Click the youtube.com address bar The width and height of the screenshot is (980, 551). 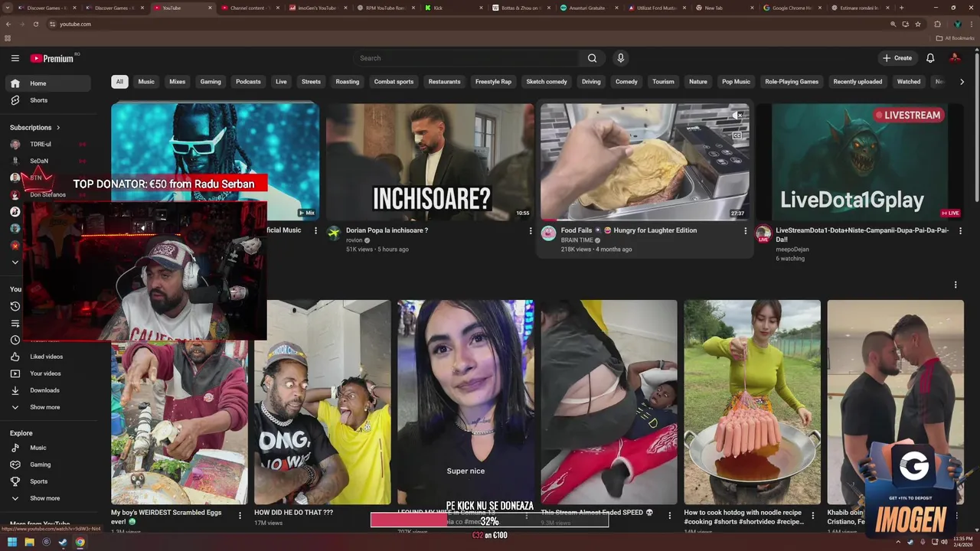(467, 24)
